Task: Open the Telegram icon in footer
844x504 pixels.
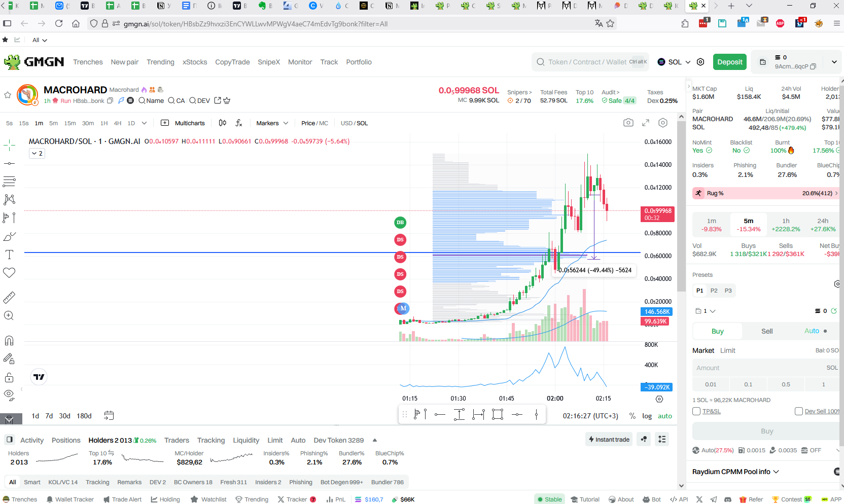Action: click(x=714, y=499)
